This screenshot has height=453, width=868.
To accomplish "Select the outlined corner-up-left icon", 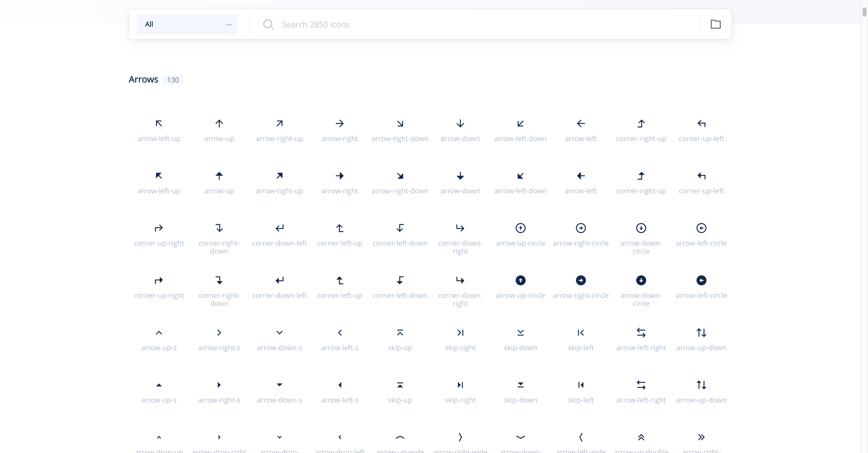I will click(x=701, y=124).
